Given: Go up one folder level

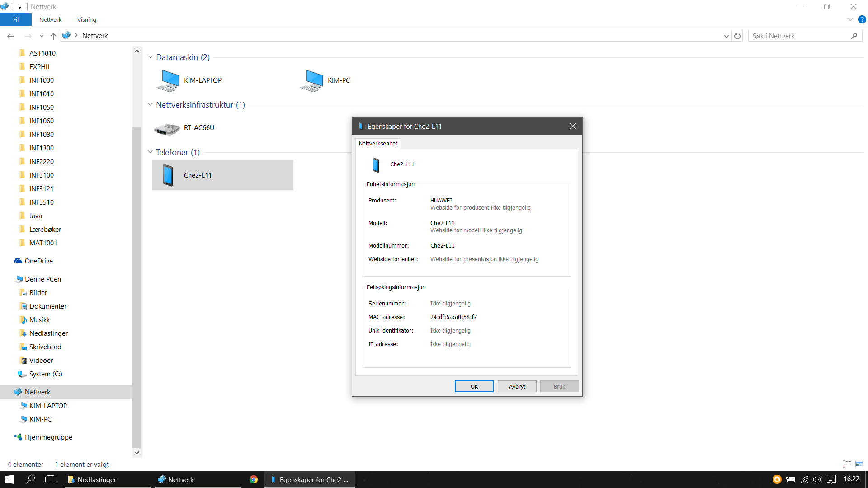Looking at the screenshot, I should pyautogui.click(x=53, y=36).
